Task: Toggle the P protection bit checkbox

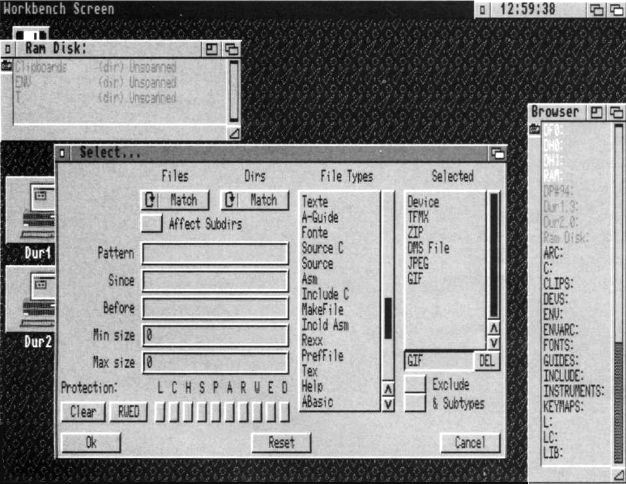Action: pos(215,412)
